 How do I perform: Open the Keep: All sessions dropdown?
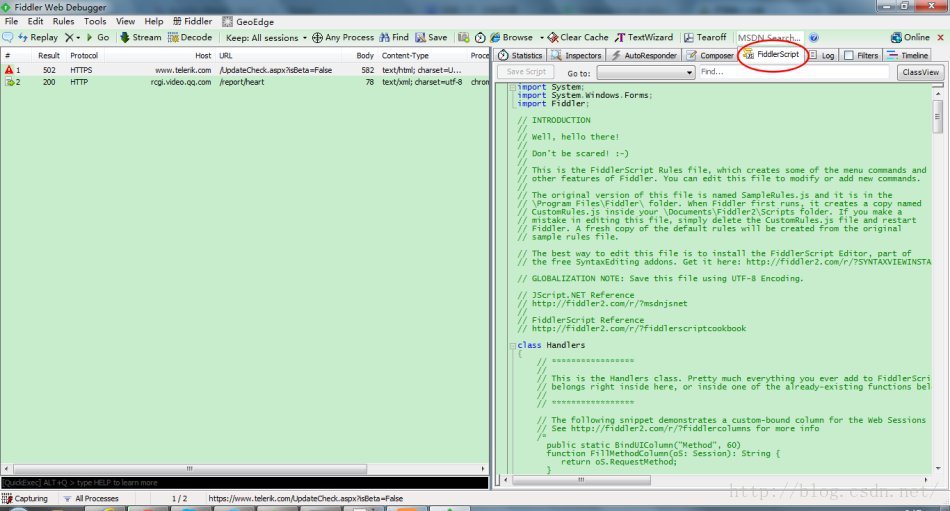pyautogui.click(x=266, y=38)
